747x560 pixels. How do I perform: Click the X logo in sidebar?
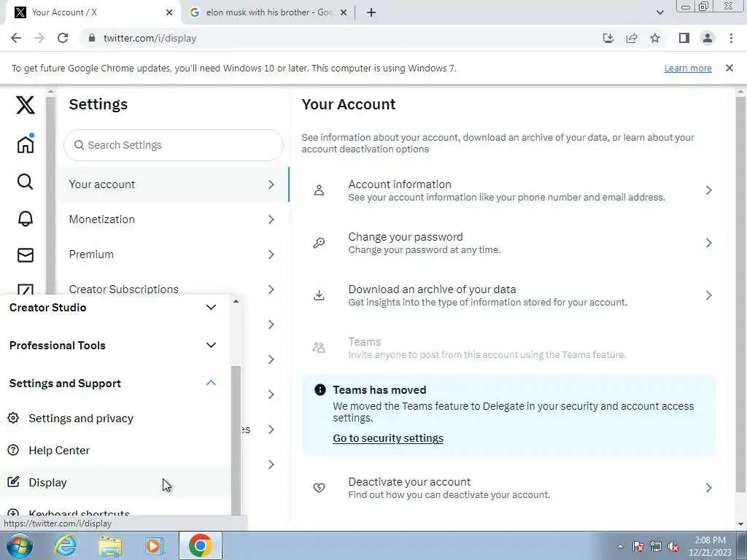click(26, 104)
